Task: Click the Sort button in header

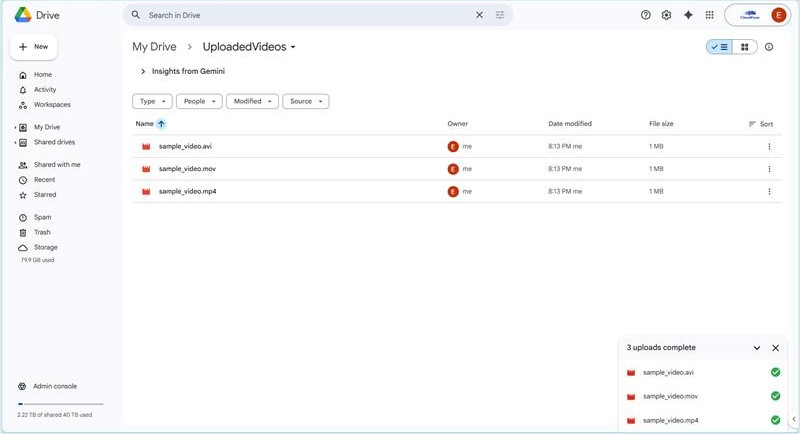Action: coord(761,124)
